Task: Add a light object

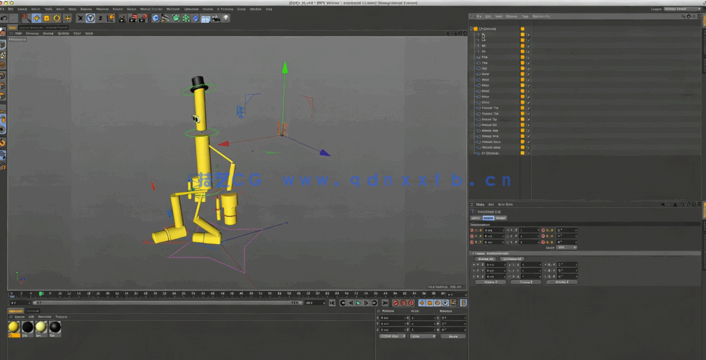Action: point(226,18)
